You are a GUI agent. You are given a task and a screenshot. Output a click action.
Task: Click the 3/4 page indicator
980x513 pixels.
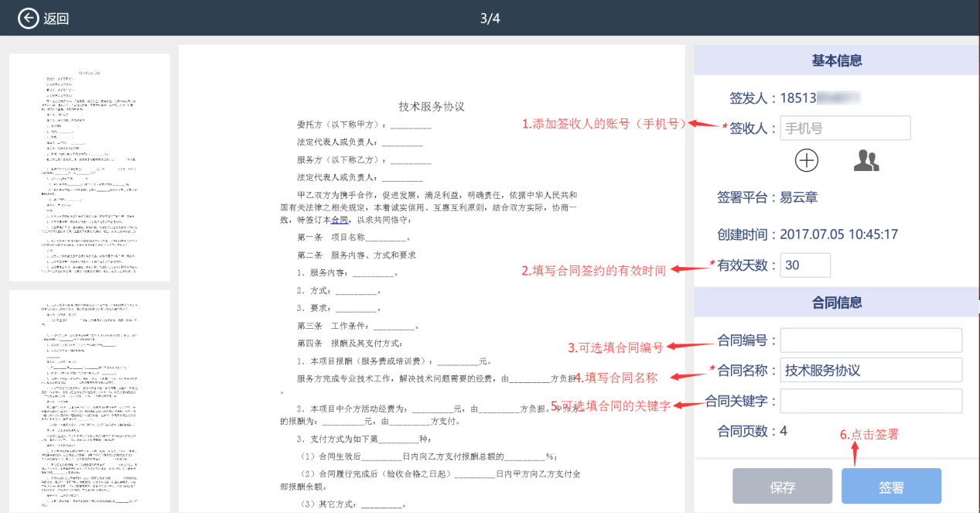click(x=490, y=19)
